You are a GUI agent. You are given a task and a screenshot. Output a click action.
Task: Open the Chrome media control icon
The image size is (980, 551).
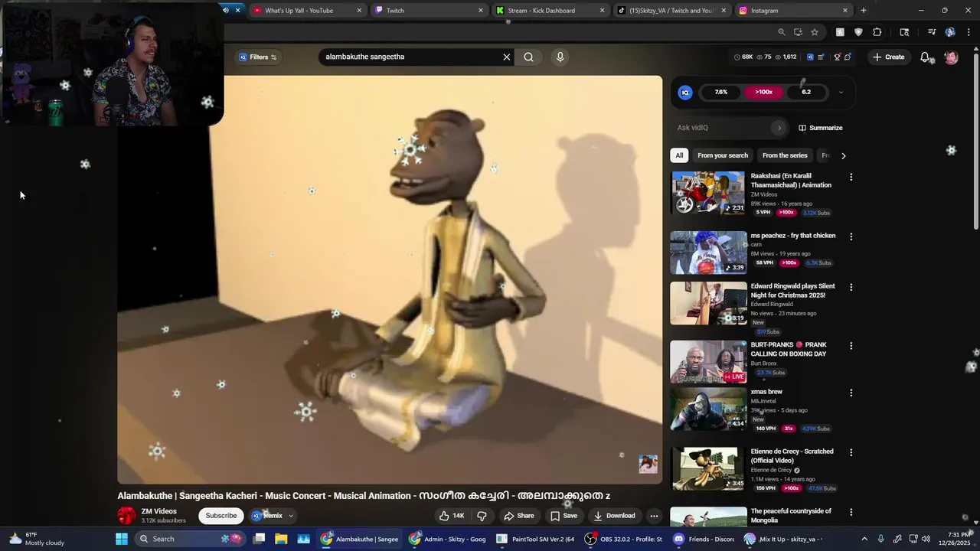(x=932, y=32)
